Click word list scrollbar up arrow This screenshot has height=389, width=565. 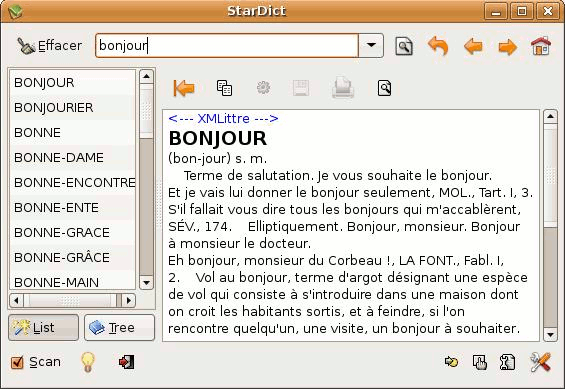pos(146,76)
